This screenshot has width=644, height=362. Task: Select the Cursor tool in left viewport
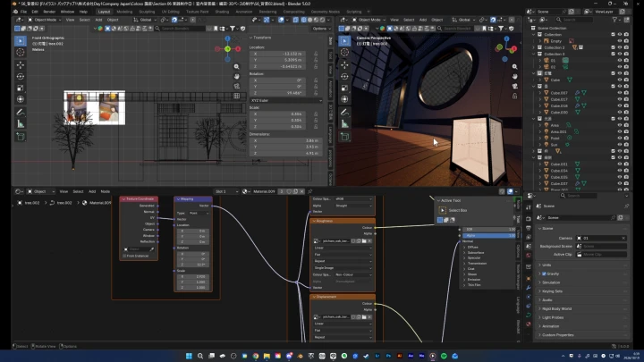click(20, 52)
